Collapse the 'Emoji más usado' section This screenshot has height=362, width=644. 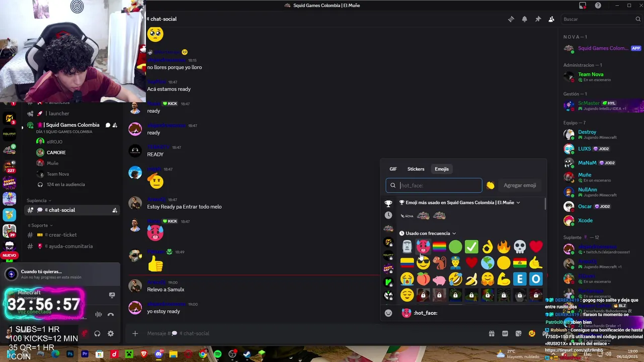tap(518, 203)
